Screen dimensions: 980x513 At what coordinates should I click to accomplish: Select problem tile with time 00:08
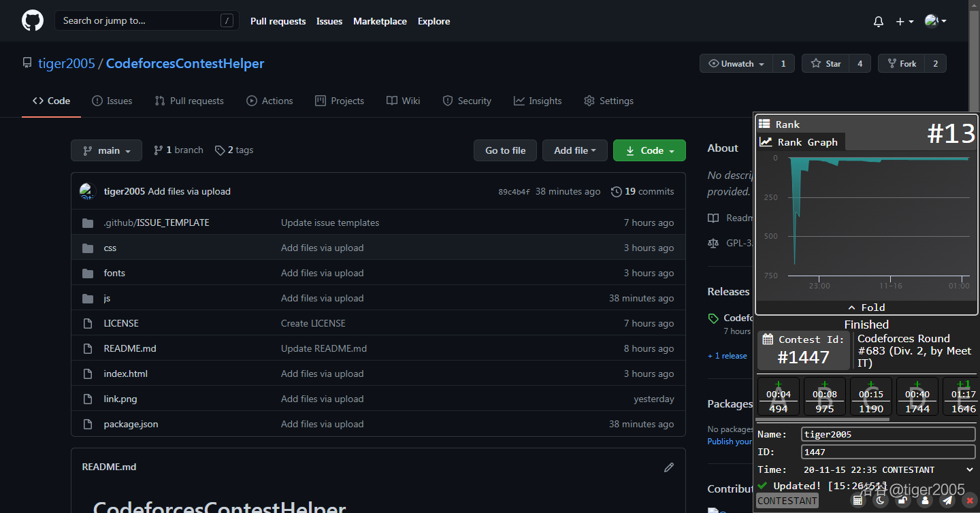[825, 396]
